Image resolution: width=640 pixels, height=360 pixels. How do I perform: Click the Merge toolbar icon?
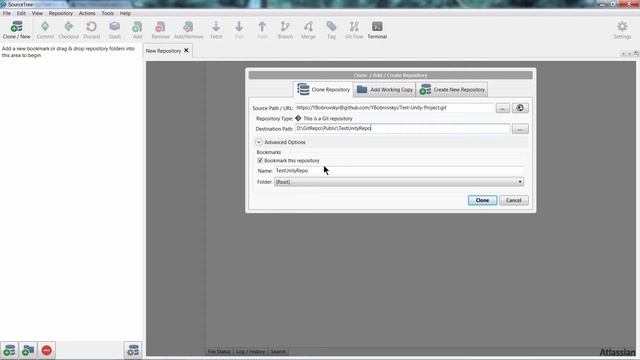308,30
